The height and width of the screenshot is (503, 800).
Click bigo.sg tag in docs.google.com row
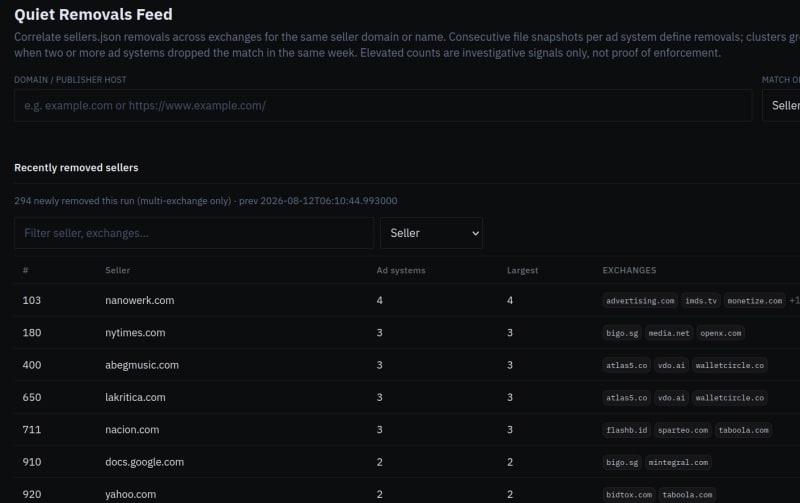pyautogui.click(x=622, y=463)
